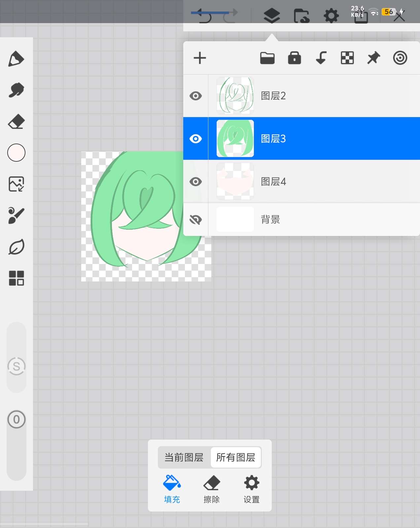The height and width of the screenshot is (528, 420).
Task: Select the smudge brush tool
Action: tap(16, 90)
